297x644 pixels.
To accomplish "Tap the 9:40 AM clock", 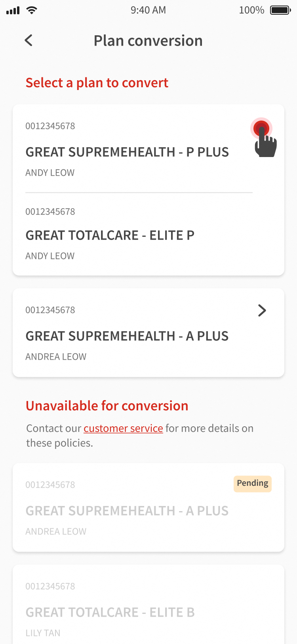I will tap(148, 10).
